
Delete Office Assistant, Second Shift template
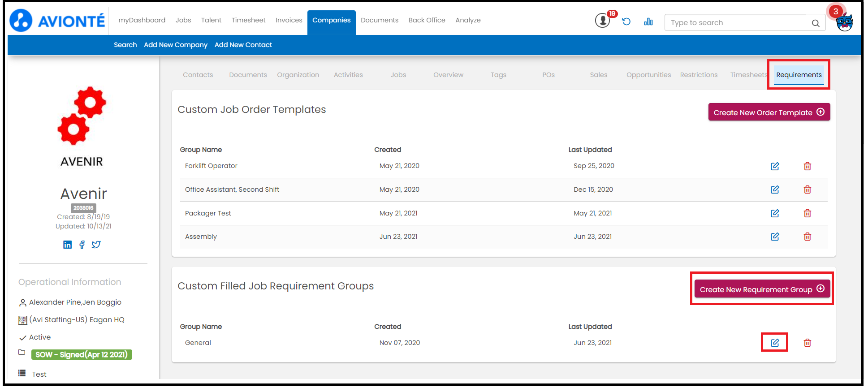(x=808, y=190)
